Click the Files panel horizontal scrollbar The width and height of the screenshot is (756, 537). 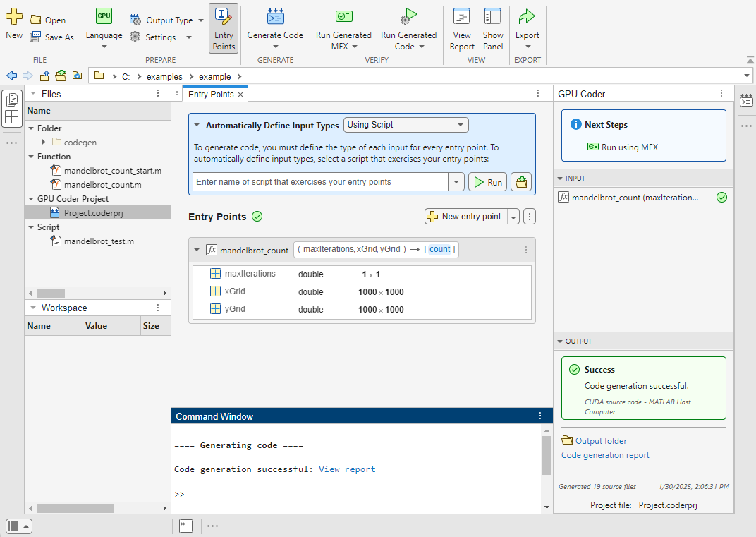pos(51,293)
